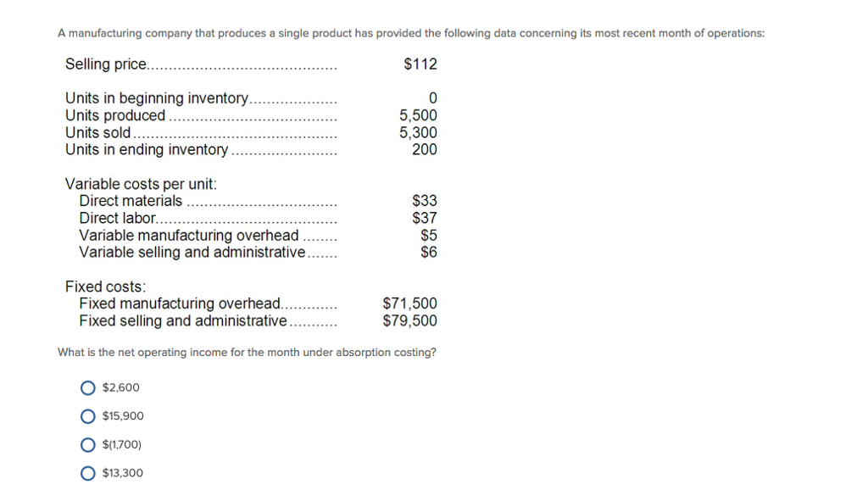Image resolution: width=868 pixels, height=501 pixels.
Task: Select the $15,900 answer option
Action: click(87, 416)
